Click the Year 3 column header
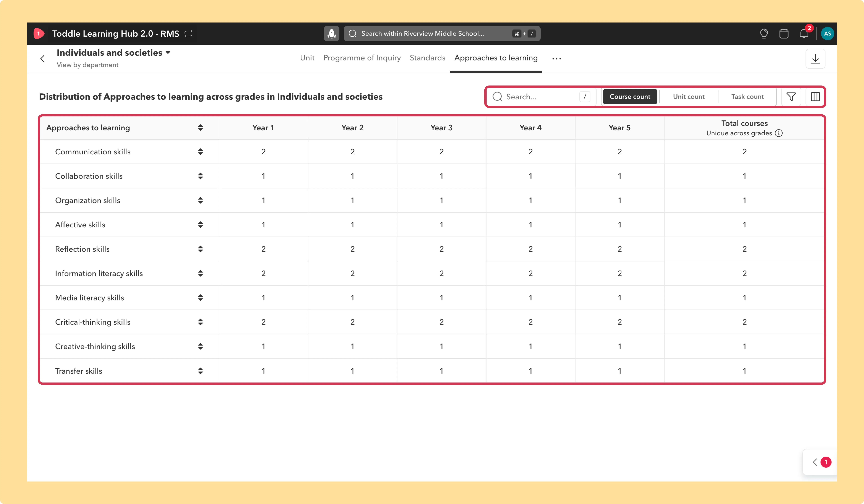The width and height of the screenshot is (864, 504). 441,128
